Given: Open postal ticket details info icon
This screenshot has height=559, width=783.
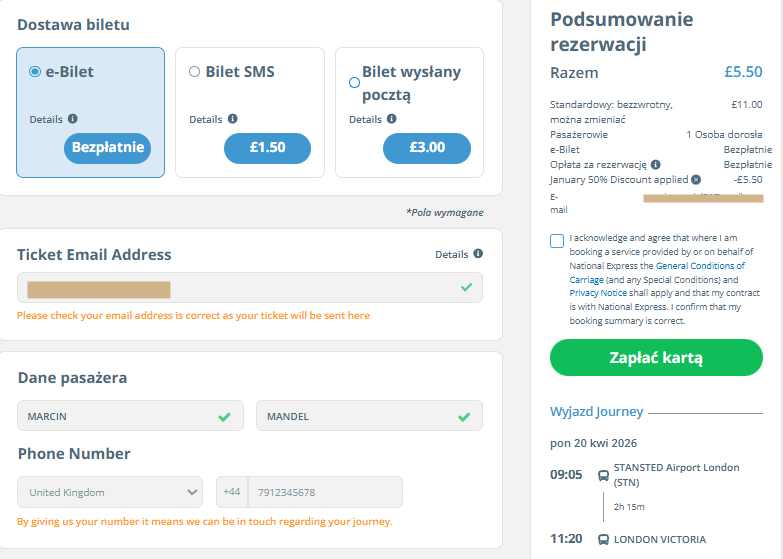Looking at the screenshot, I should (392, 119).
